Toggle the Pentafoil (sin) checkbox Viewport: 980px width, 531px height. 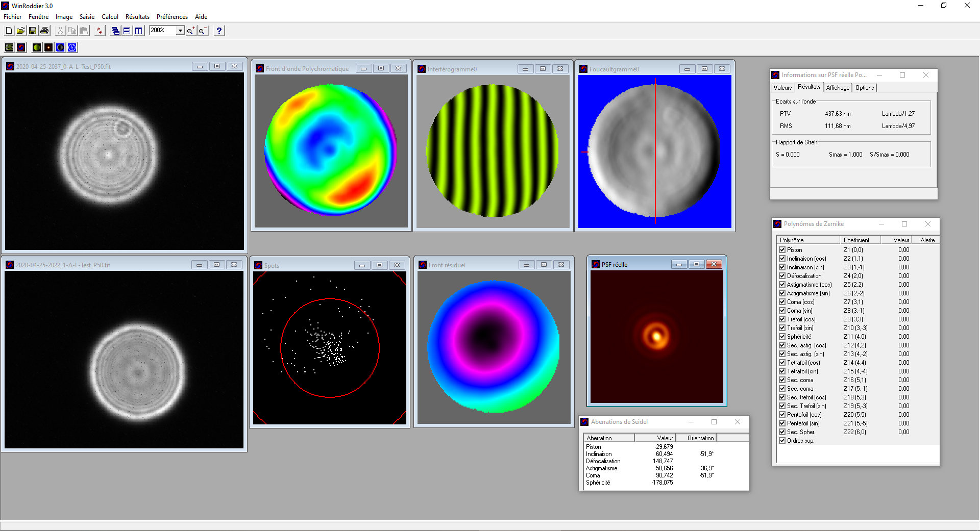click(782, 423)
